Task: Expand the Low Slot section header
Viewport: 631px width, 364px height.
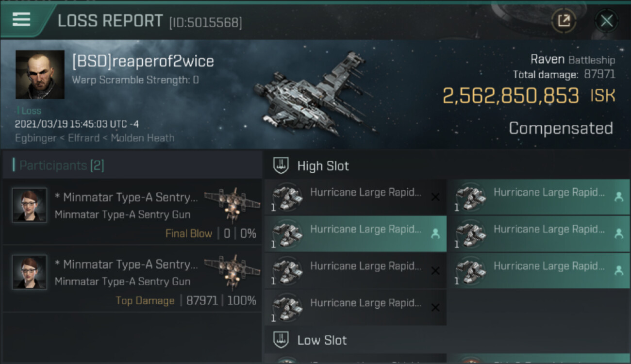Action: tap(322, 340)
